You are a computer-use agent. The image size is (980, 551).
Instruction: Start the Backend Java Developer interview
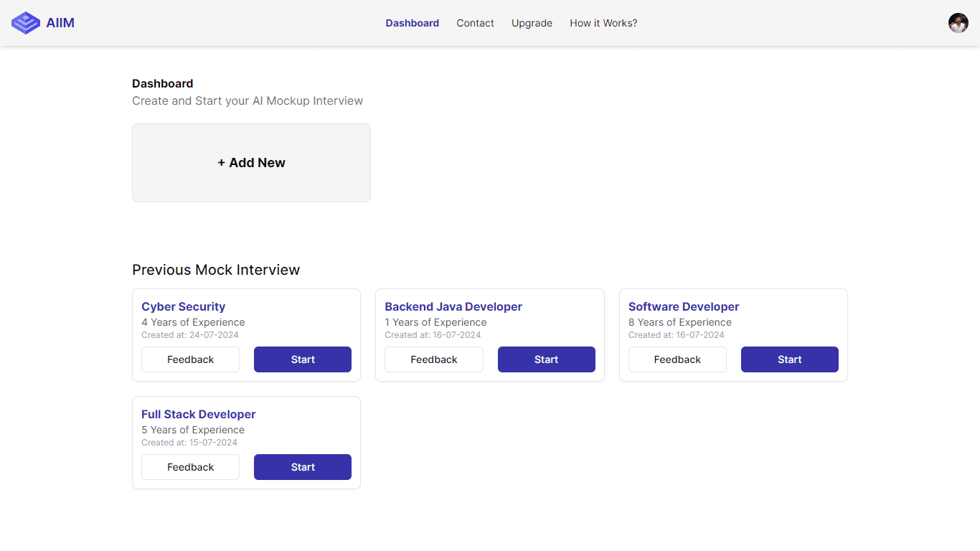[546, 359]
